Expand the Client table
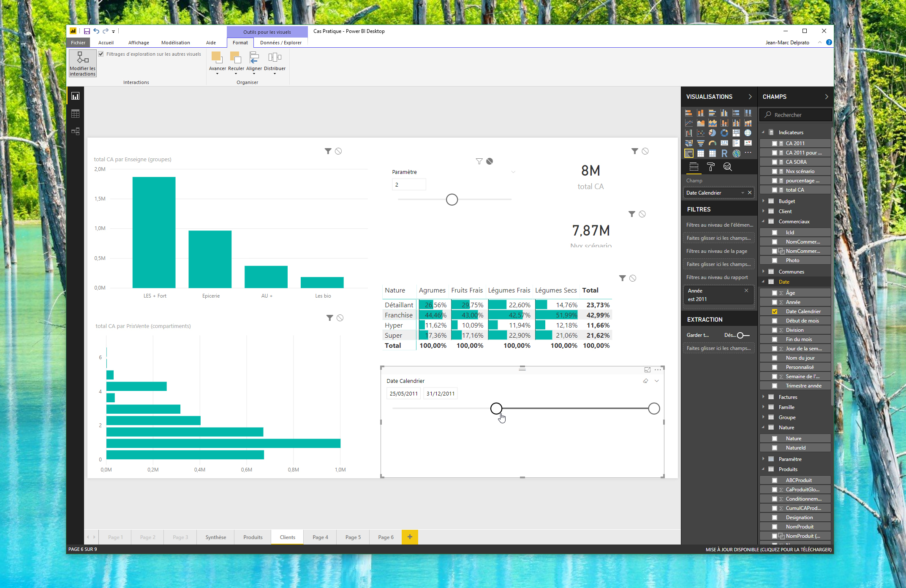Screen dimensions: 906x588 [763, 211]
